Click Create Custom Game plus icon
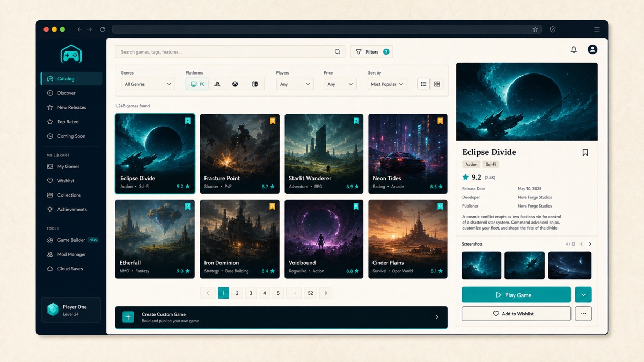Image resolution: width=644 pixels, height=362 pixels. click(x=128, y=317)
